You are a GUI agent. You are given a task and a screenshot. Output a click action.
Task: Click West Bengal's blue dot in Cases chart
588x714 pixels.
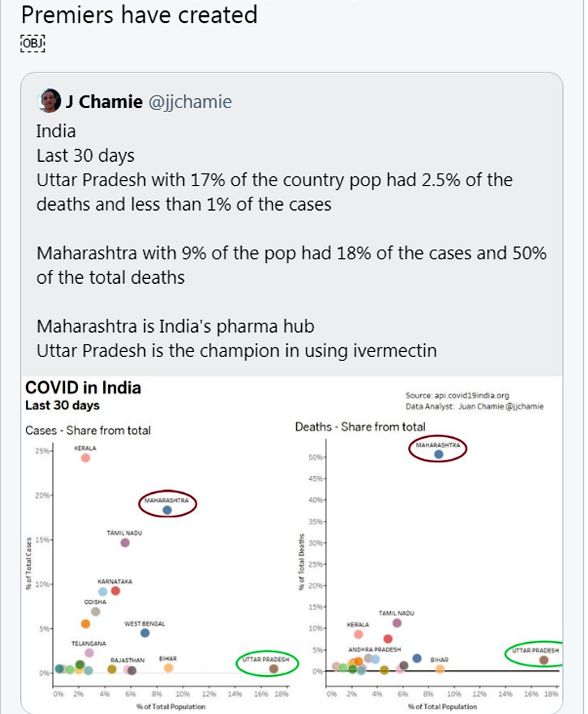click(145, 633)
